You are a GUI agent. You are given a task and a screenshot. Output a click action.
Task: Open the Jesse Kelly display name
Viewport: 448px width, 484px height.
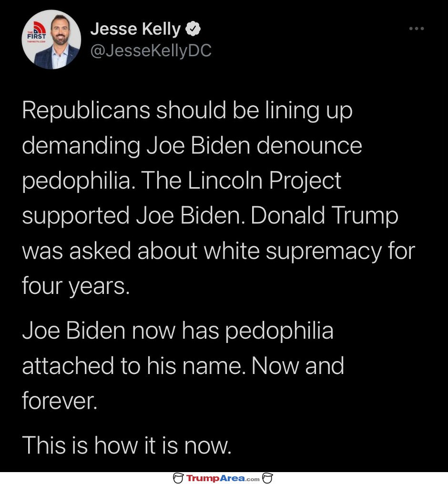[135, 30]
